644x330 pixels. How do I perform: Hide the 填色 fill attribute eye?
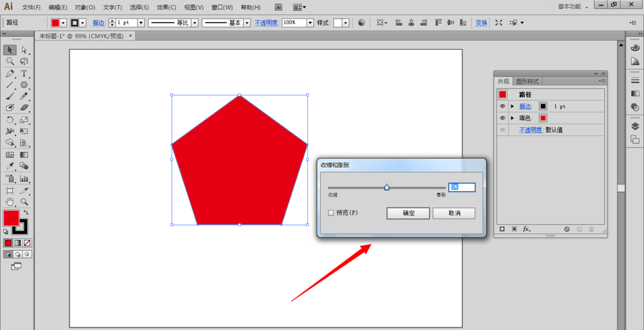(x=502, y=119)
